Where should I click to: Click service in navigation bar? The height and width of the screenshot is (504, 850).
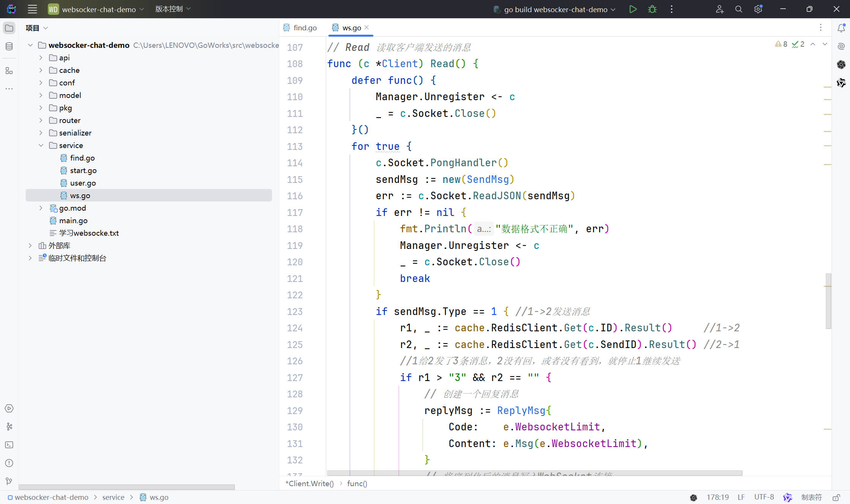tap(113, 497)
